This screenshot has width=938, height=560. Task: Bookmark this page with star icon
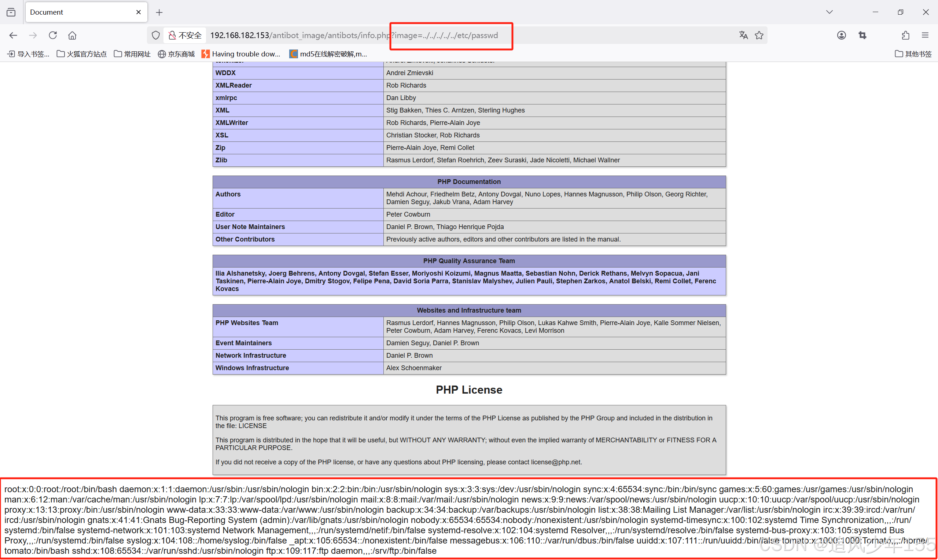pyautogui.click(x=759, y=36)
